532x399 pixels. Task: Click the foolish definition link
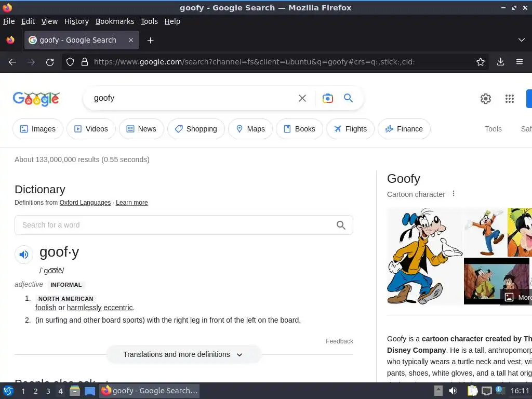pos(46,308)
